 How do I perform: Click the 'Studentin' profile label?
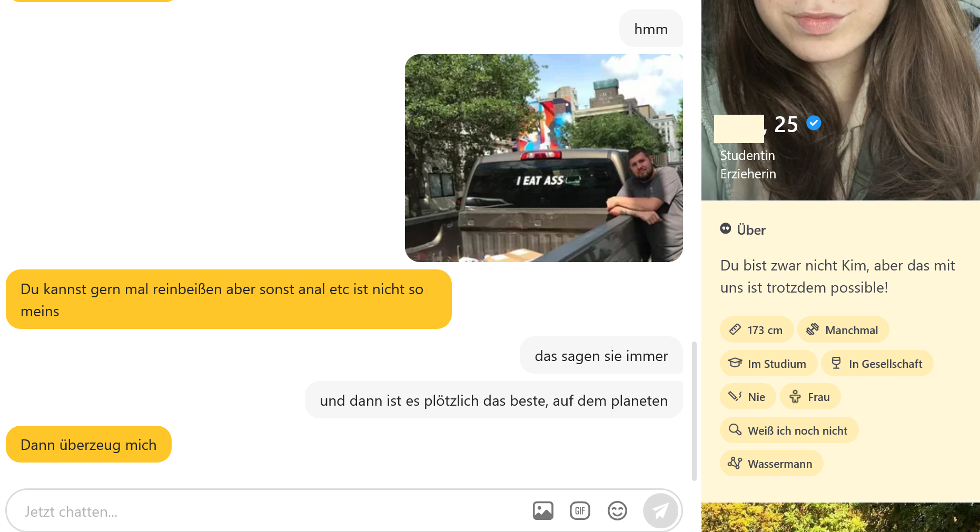[x=748, y=155]
